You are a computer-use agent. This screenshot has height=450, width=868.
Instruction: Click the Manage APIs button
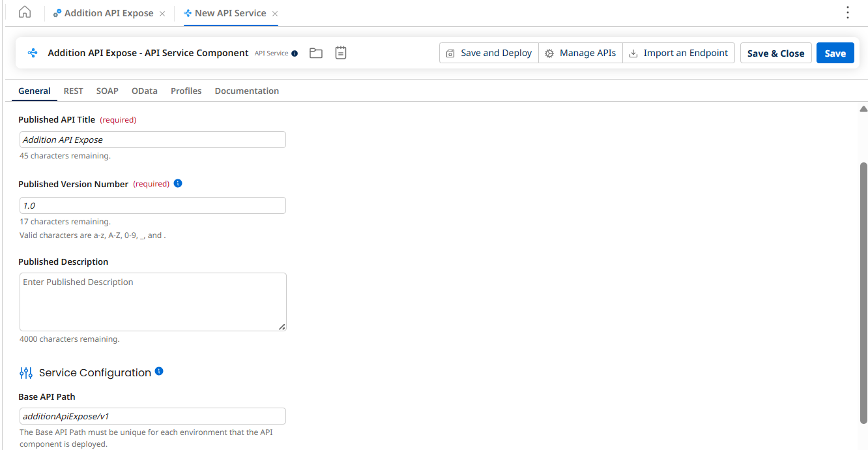(580, 53)
